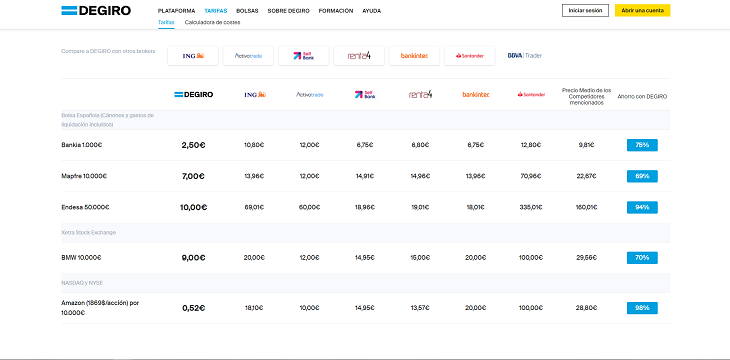Click Activotrade's 60,00€ Endesa price

click(310, 207)
